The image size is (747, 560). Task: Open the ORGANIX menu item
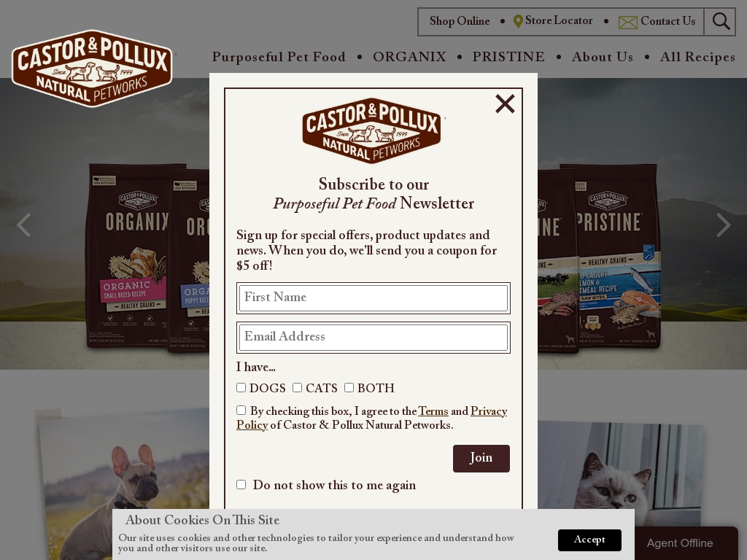(409, 57)
